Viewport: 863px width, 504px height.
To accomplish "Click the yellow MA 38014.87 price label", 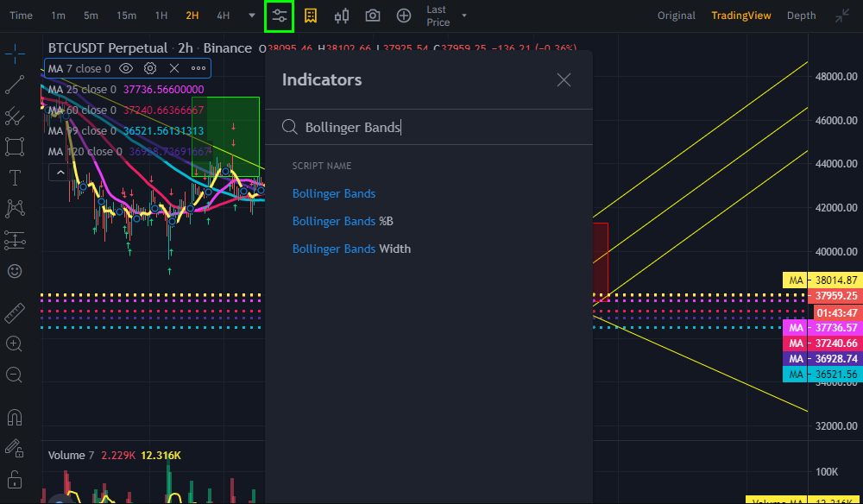I will pyautogui.click(x=822, y=280).
